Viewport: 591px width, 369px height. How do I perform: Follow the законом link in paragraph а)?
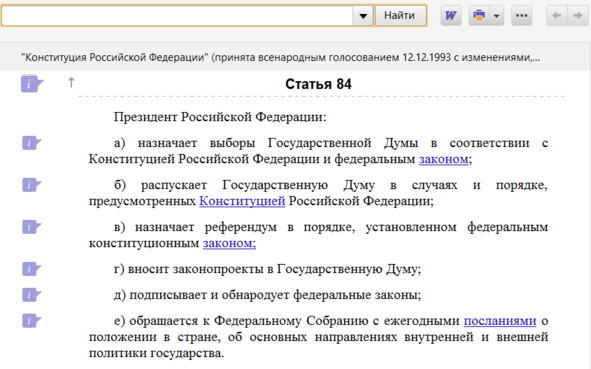click(x=444, y=159)
